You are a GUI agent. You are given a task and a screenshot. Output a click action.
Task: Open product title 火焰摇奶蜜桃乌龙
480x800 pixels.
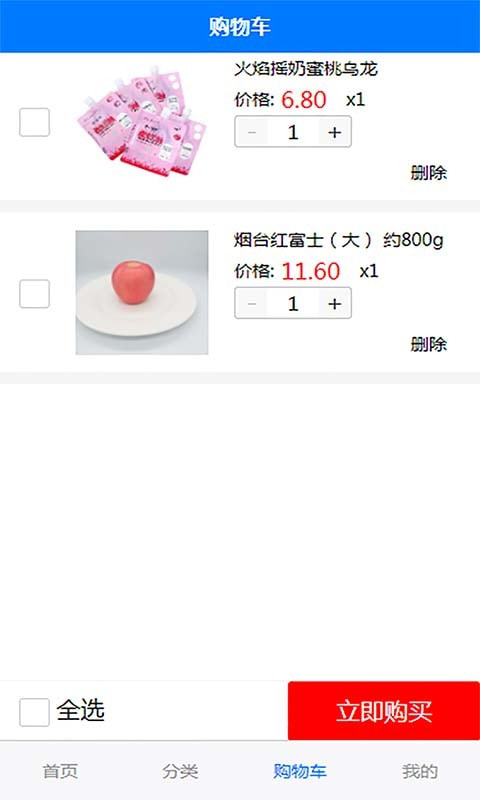306,69
